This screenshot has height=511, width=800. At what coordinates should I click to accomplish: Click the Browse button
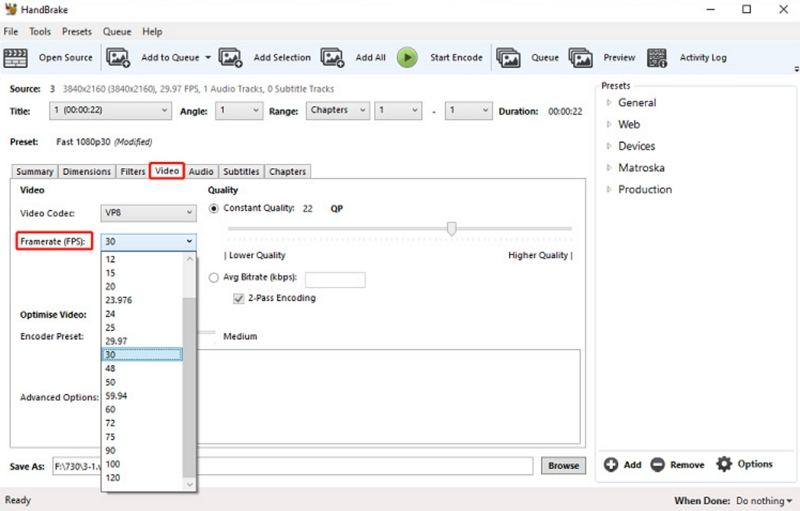[x=563, y=466]
